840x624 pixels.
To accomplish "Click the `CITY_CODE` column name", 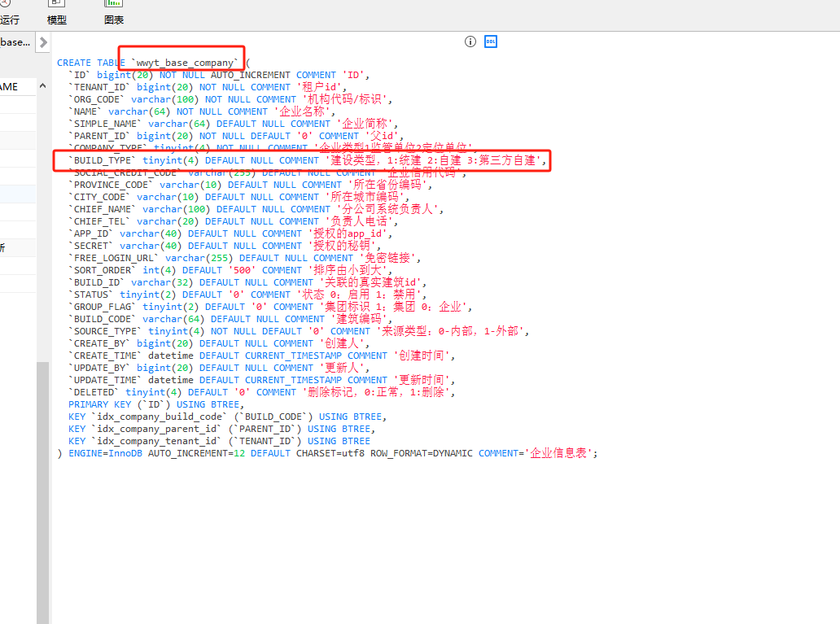I will [x=99, y=197].
